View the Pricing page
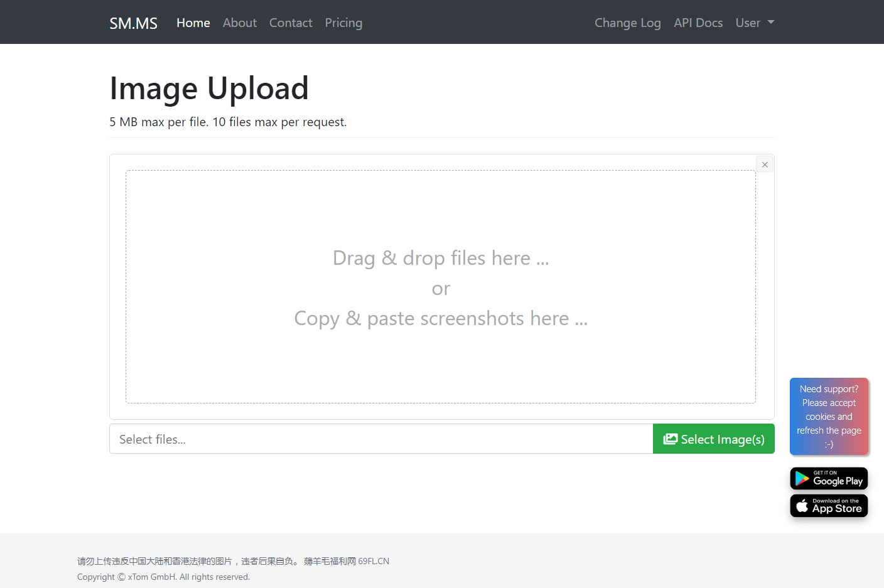The height and width of the screenshot is (588, 884). (343, 23)
